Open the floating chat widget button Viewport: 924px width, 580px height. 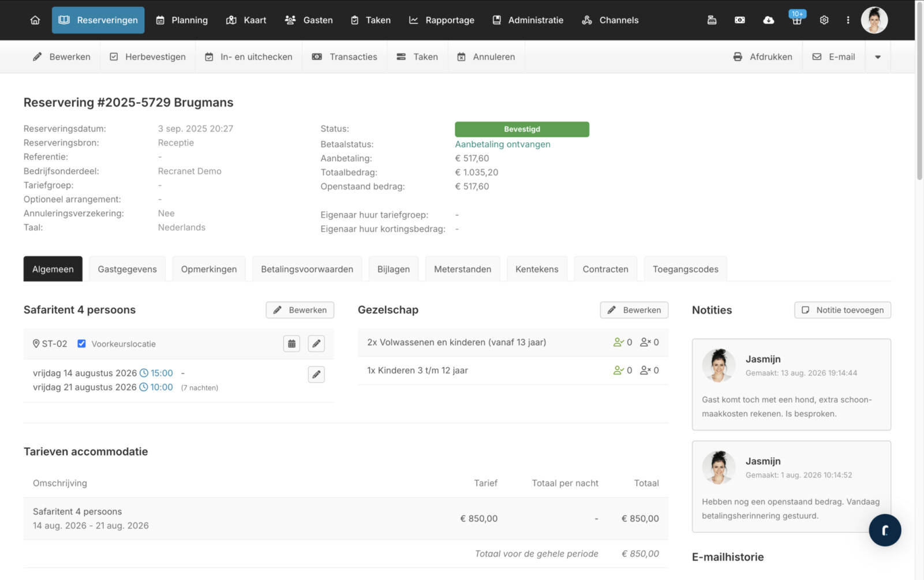point(885,530)
